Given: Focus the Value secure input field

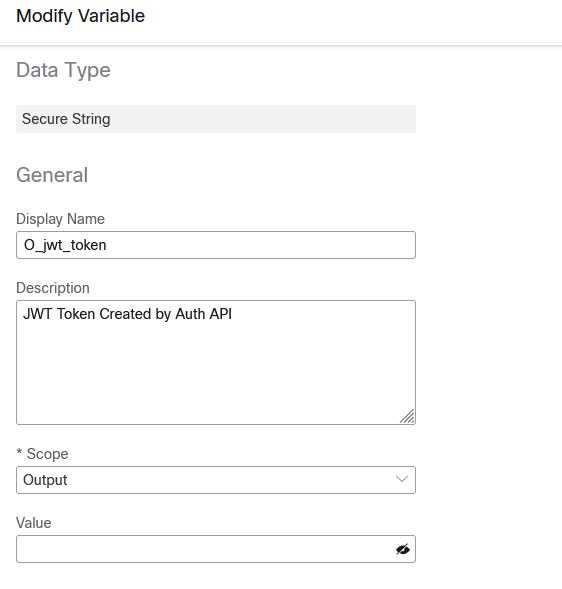Looking at the screenshot, I should (x=216, y=549).
